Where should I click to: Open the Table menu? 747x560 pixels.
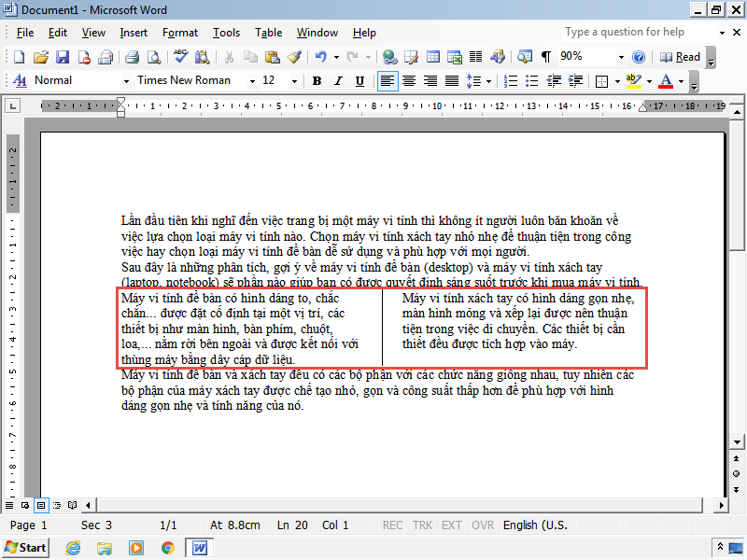[268, 33]
